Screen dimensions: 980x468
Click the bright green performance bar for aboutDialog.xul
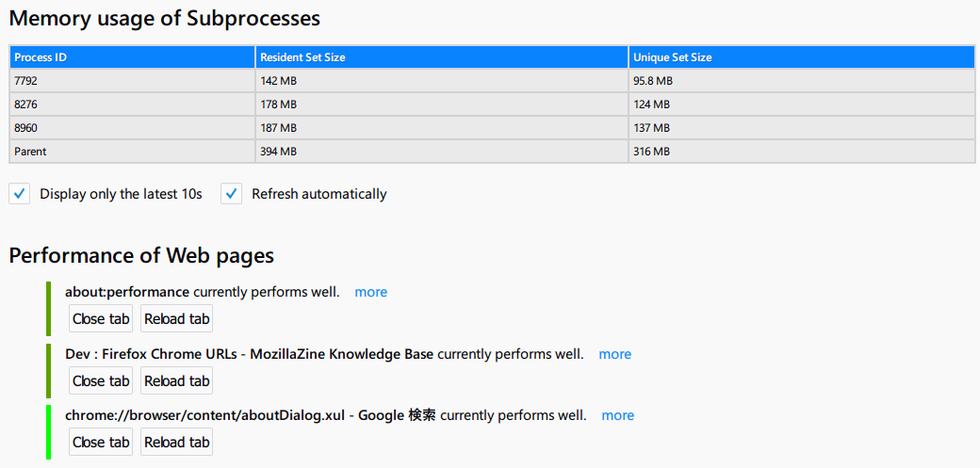point(48,431)
